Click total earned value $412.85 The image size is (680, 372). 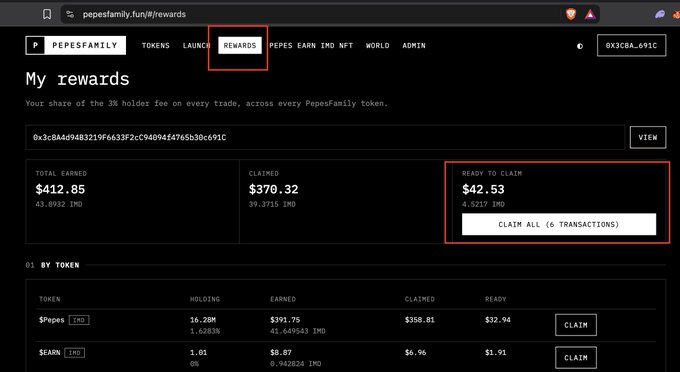click(x=60, y=189)
